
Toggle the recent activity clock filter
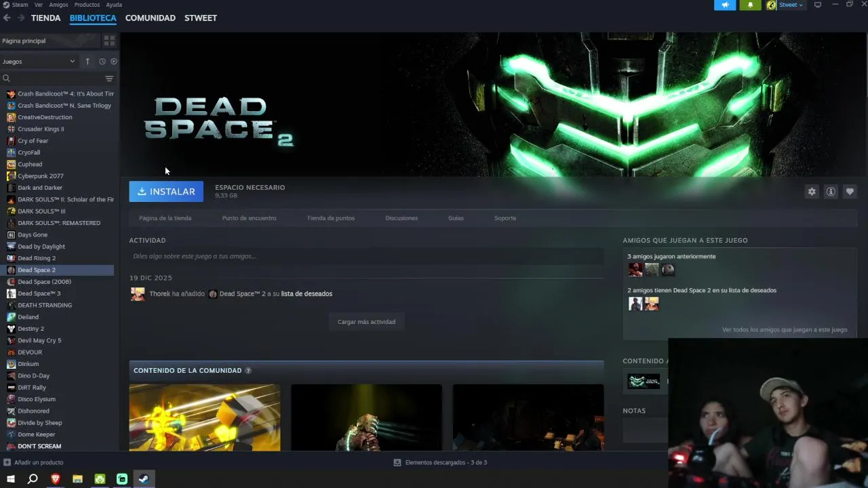coord(102,62)
